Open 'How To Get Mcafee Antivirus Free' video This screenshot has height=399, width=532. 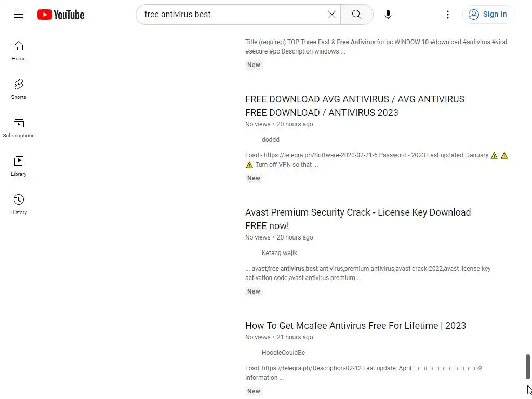click(355, 326)
